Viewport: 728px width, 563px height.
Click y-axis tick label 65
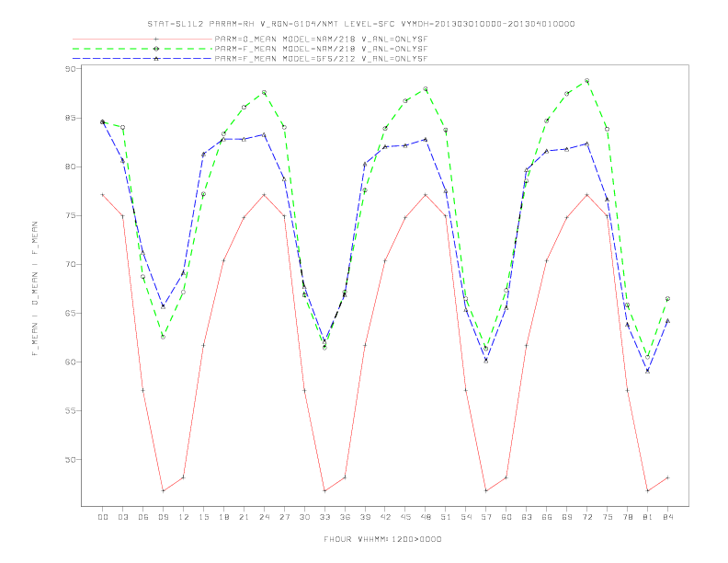[70, 313]
